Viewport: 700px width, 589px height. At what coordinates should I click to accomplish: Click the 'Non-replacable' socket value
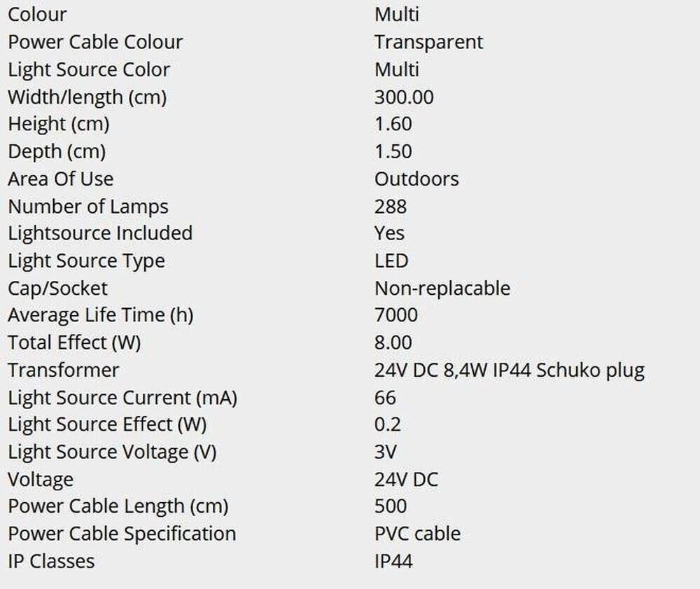[x=442, y=288]
